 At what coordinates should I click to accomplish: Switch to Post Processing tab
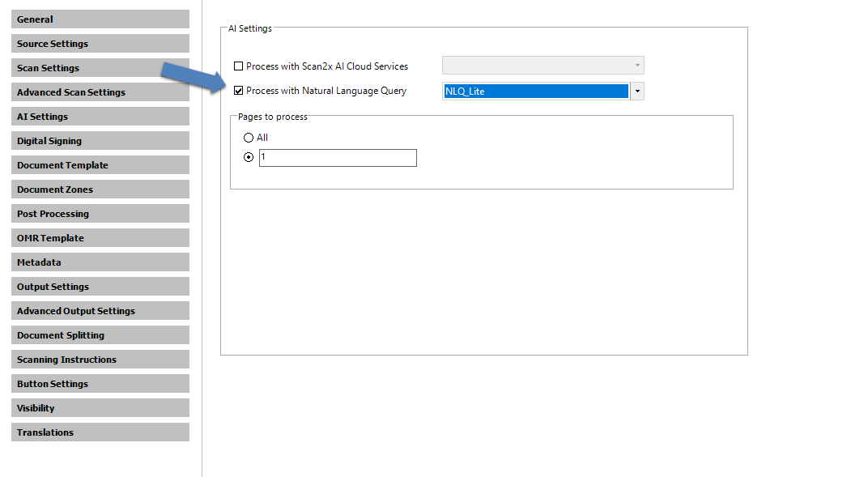[x=100, y=214]
